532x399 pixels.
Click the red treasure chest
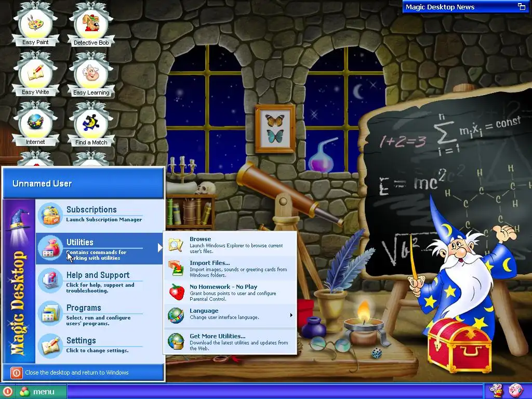460,345
